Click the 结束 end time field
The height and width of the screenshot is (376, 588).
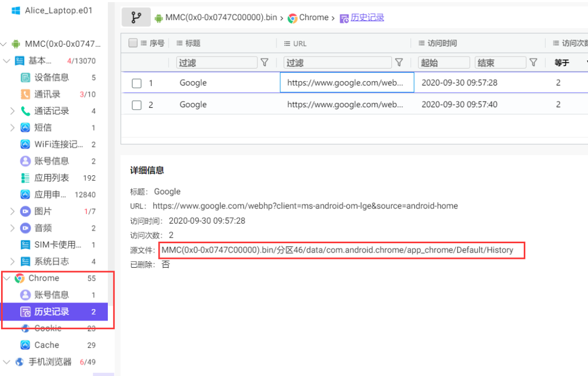(x=500, y=63)
